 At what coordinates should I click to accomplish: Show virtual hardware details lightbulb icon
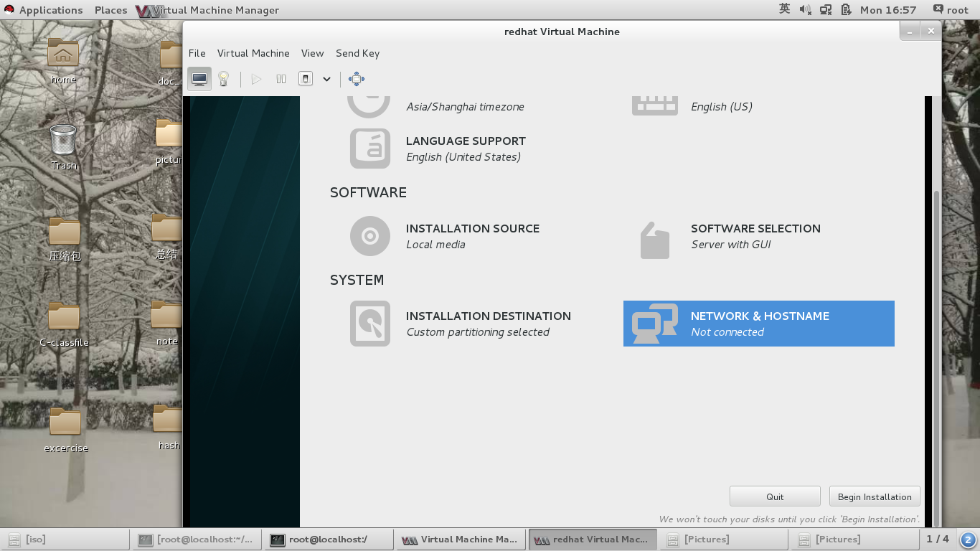(224, 79)
